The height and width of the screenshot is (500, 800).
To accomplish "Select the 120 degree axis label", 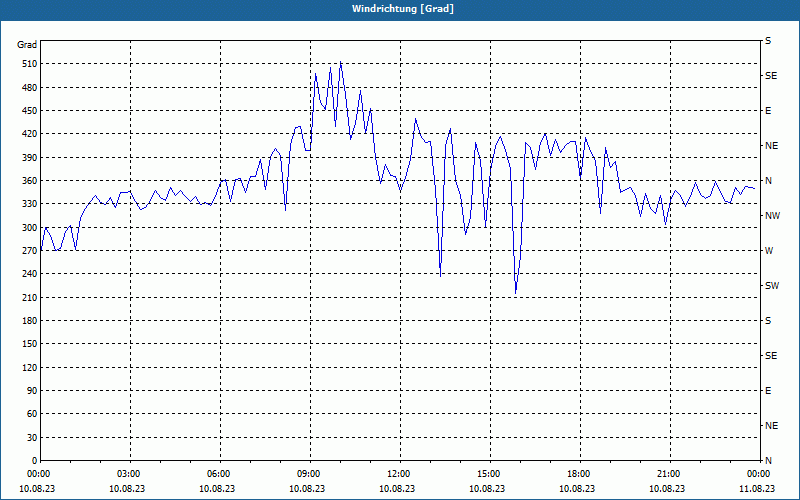I will click(x=29, y=367).
